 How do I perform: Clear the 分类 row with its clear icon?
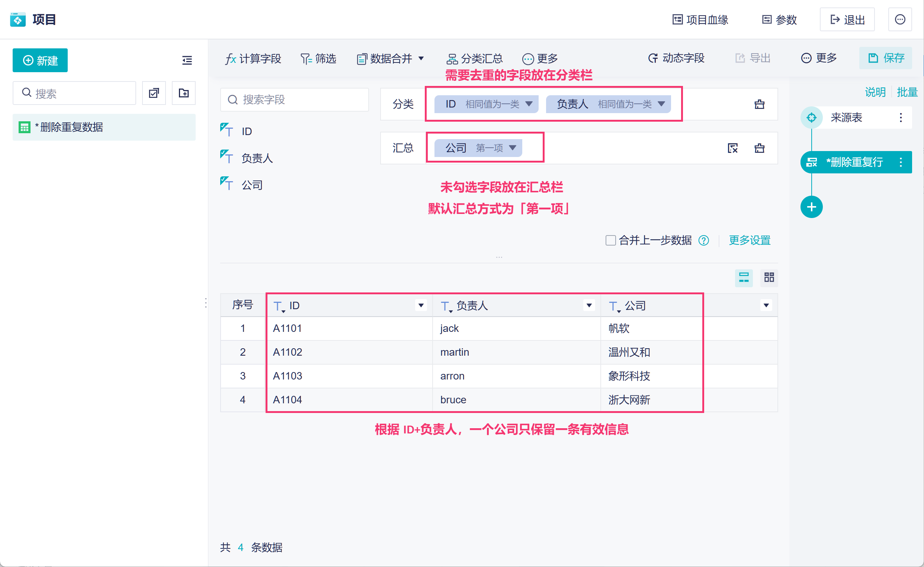click(759, 104)
